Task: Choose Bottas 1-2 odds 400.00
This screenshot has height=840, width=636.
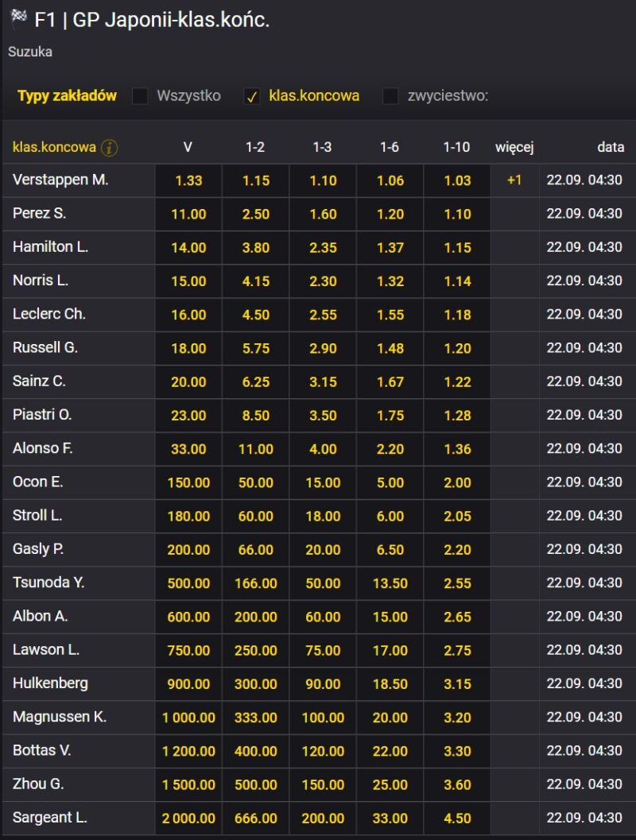Action: pyautogui.click(x=255, y=751)
